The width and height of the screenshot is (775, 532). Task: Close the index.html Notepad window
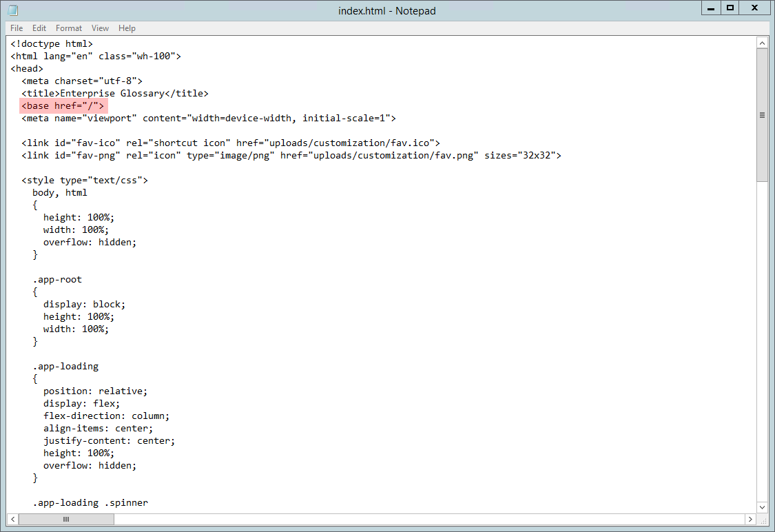755,8
